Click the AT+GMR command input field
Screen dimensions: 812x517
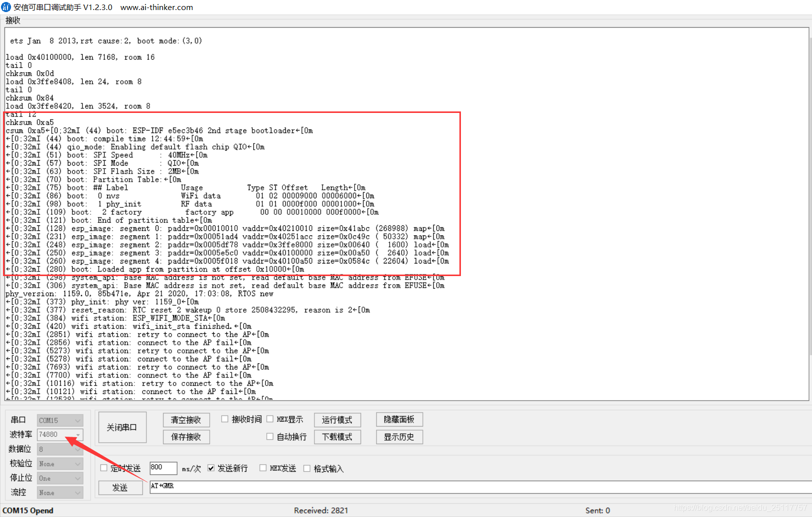pyautogui.click(x=480, y=487)
